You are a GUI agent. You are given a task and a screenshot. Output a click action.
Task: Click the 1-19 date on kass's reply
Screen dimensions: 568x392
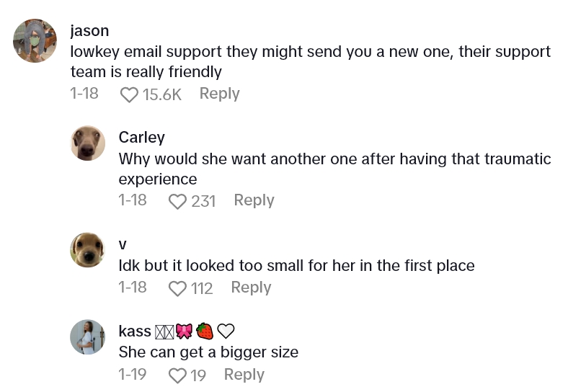point(133,375)
